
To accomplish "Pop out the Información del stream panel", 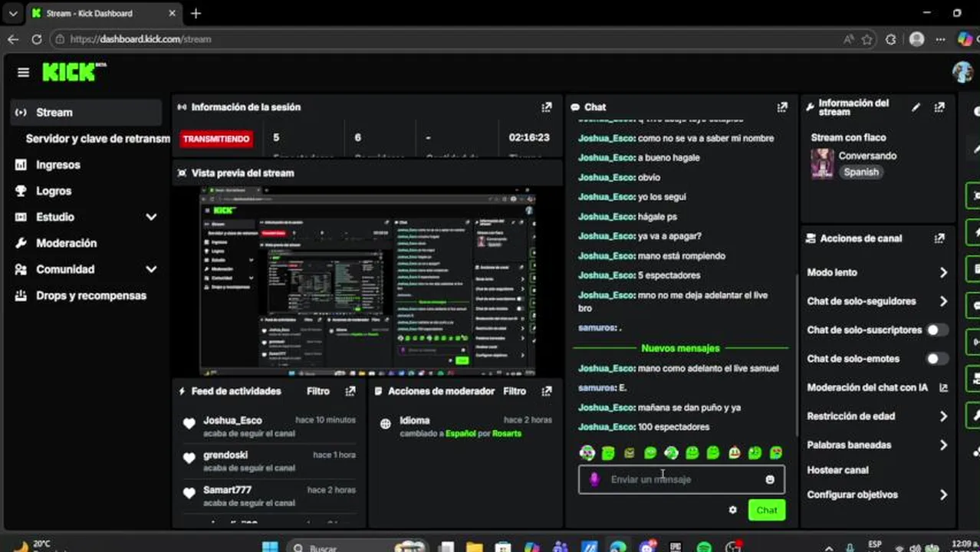I will (x=939, y=107).
